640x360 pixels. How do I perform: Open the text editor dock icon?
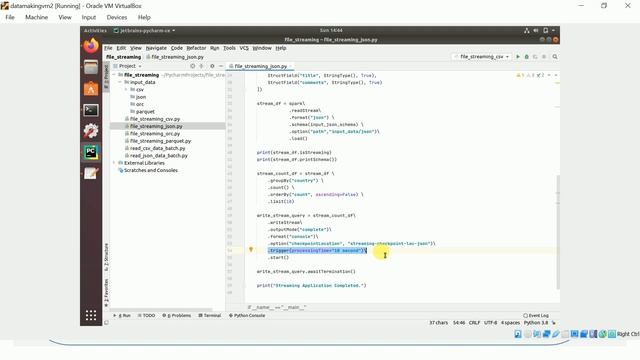(x=91, y=173)
